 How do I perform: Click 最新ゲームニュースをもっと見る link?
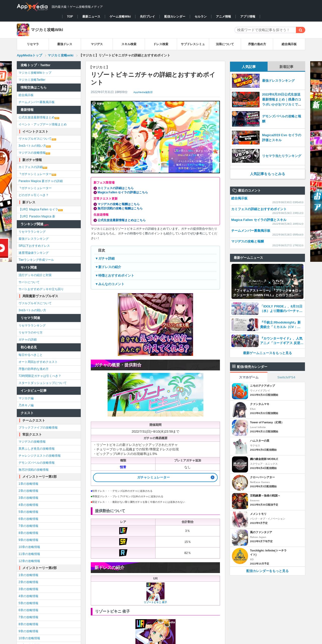pyautogui.click(x=267, y=353)
